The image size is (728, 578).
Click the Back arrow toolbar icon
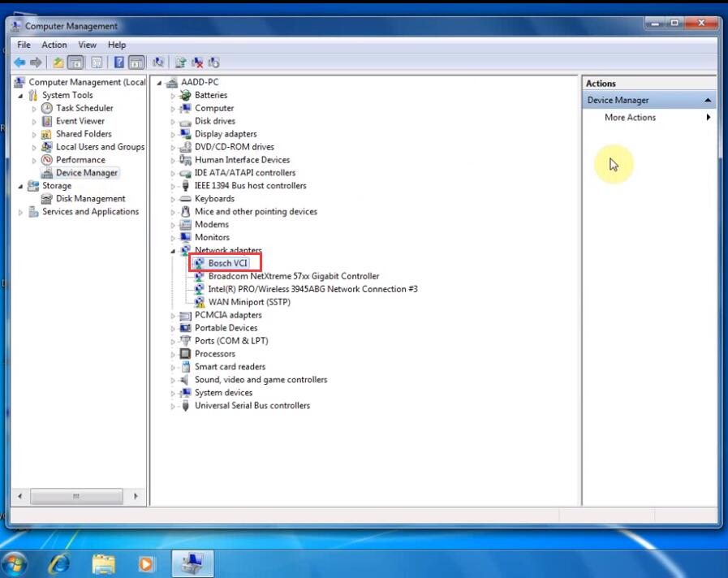point(20,63)
